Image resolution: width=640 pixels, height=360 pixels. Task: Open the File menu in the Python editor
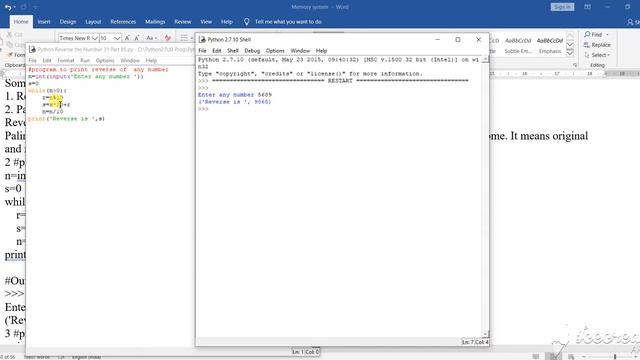coord(33,60)
